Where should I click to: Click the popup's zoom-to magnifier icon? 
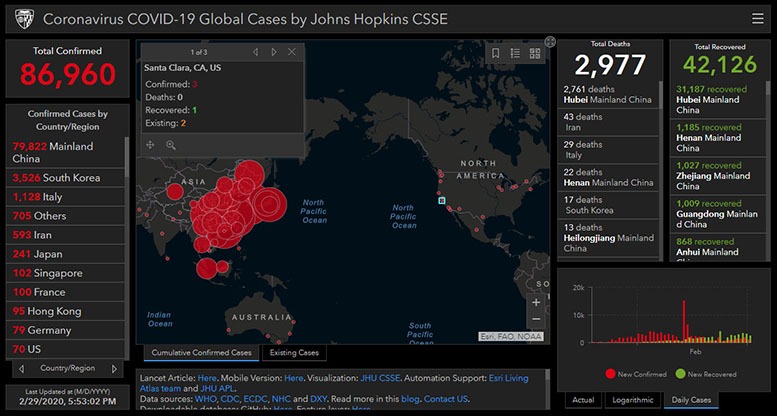(171, 145)
